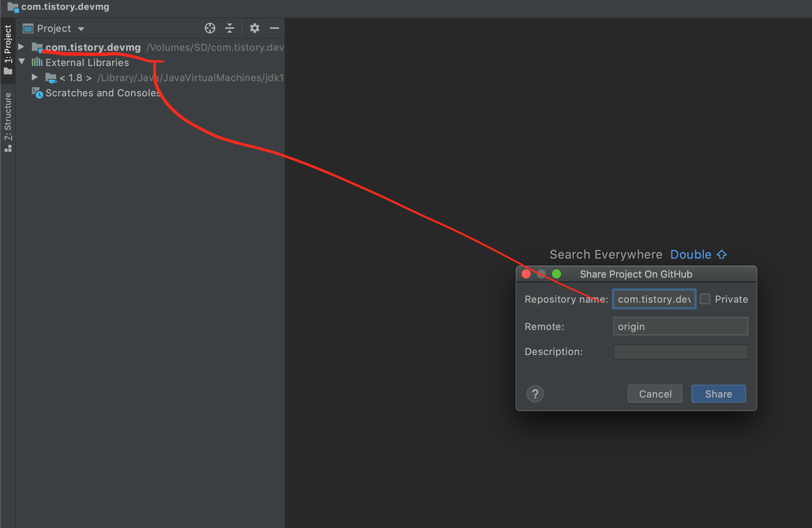Hide the Project panel with minus icon
The height and width of the screenshot is (528, 812).
pyautogui.click(x=274, y=28)
